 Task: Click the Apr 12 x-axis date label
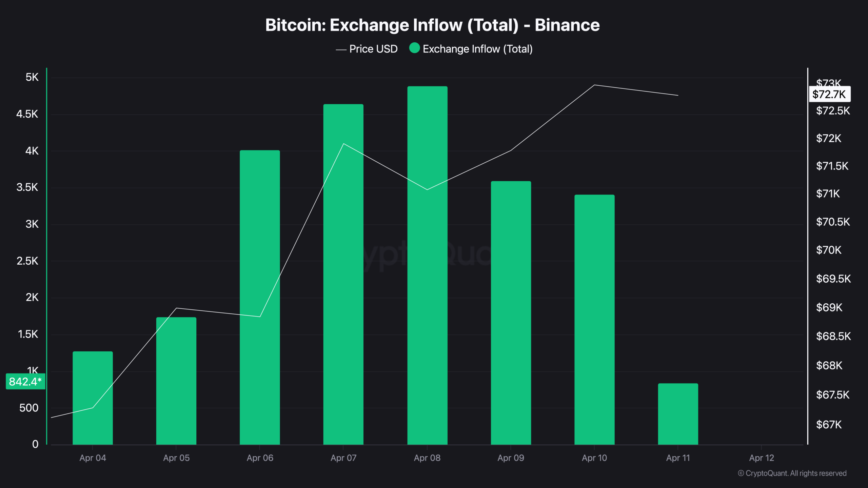tap(762, 458)
